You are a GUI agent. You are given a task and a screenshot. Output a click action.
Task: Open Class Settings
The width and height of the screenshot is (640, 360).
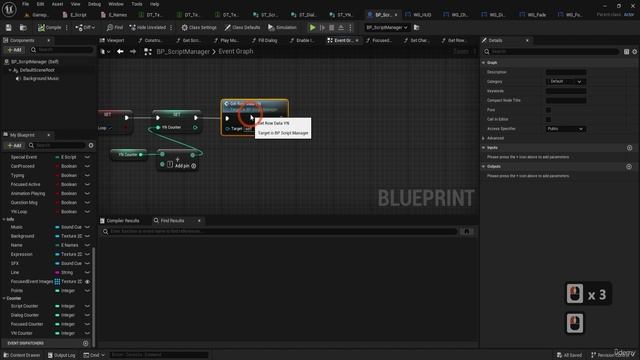(x=199, y=27)
